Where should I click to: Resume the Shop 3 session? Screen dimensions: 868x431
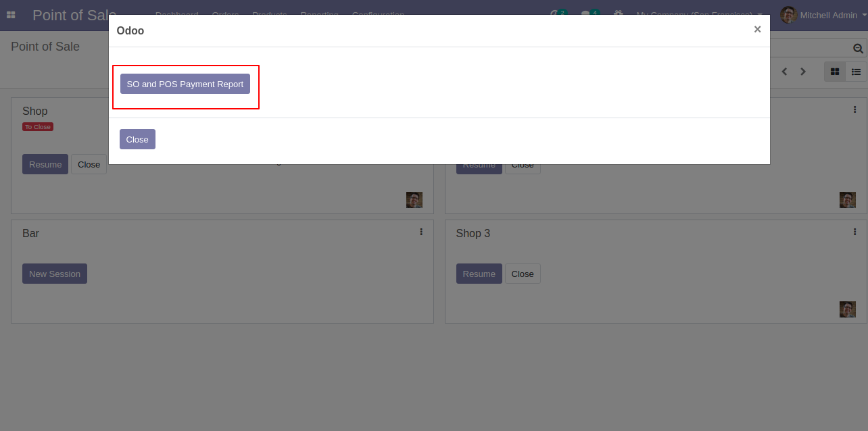coord(479,274)
